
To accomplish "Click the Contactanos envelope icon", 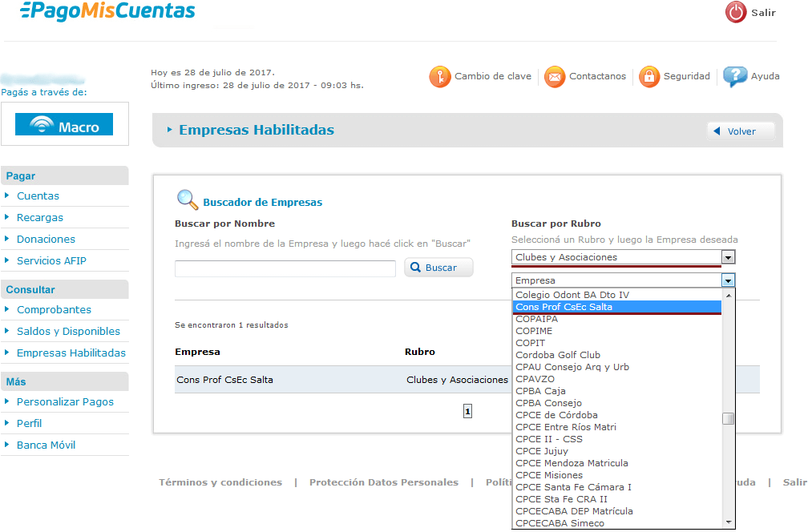I will [555, 77].
